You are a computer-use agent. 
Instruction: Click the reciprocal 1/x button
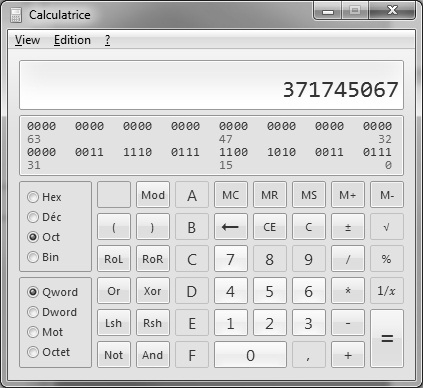387,291
